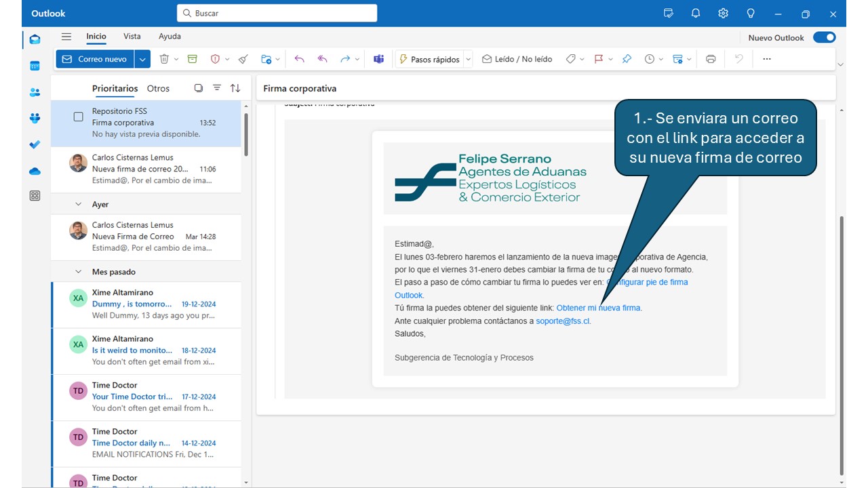Change message list sort order

(235, 88)
